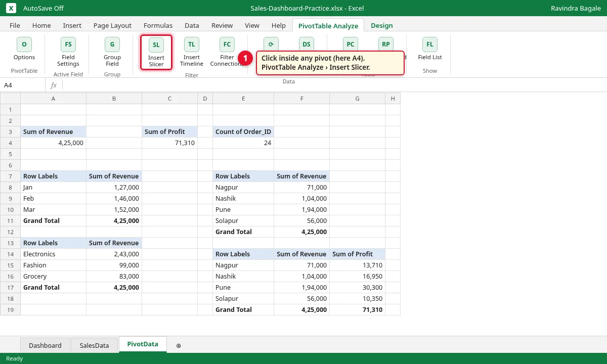607x364 pixels.
Task: Click the DS data source icon
Action: pos(307,44)
